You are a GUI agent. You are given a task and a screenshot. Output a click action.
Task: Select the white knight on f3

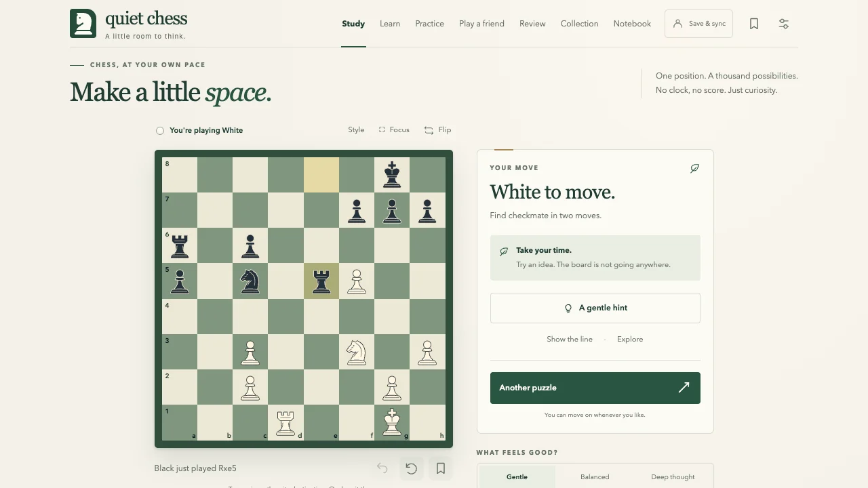(x=357, y=352)
